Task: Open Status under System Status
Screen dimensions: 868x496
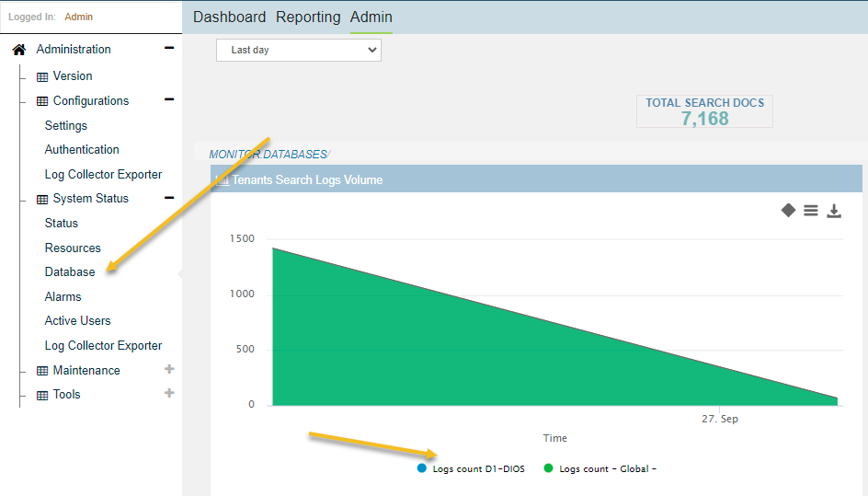Action: [62, 224]
